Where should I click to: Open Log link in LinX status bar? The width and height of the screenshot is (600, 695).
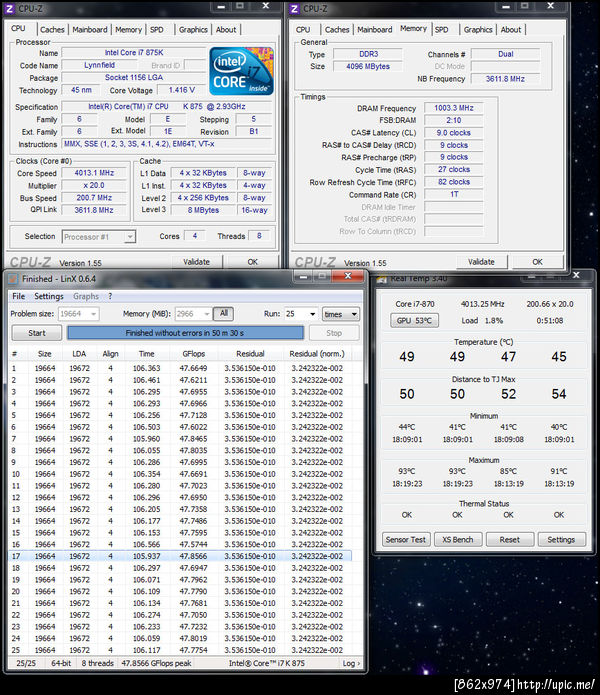pos(351,663)
